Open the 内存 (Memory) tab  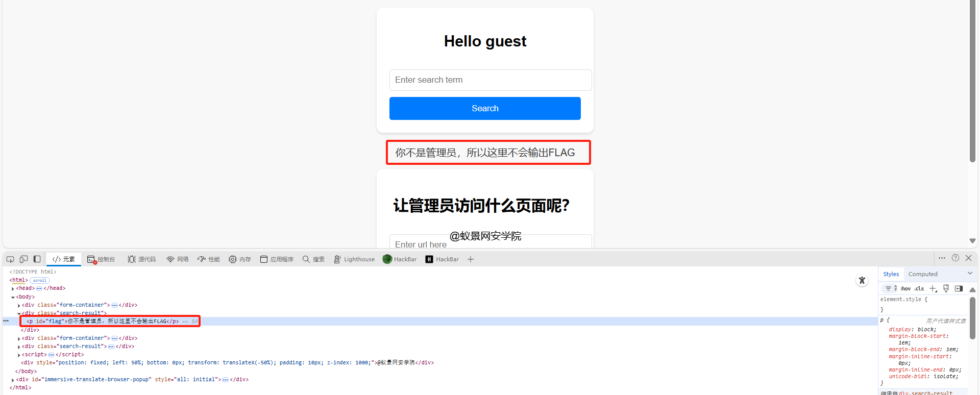point(240,259)
